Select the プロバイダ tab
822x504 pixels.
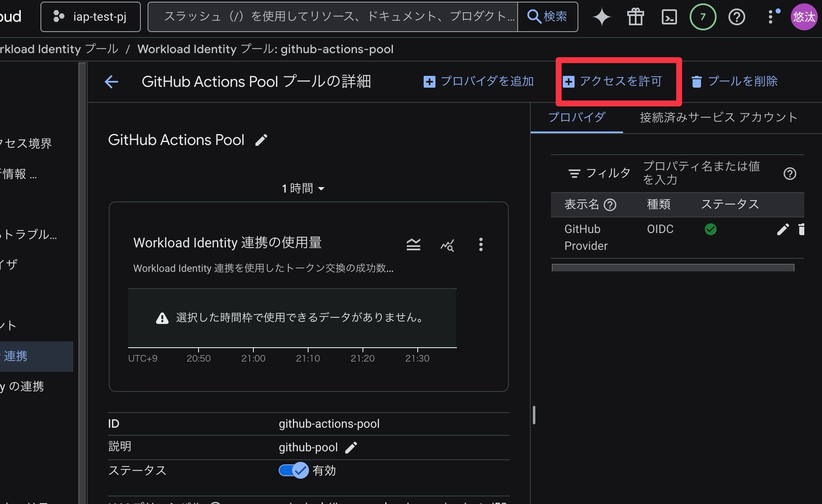[577, 117]
